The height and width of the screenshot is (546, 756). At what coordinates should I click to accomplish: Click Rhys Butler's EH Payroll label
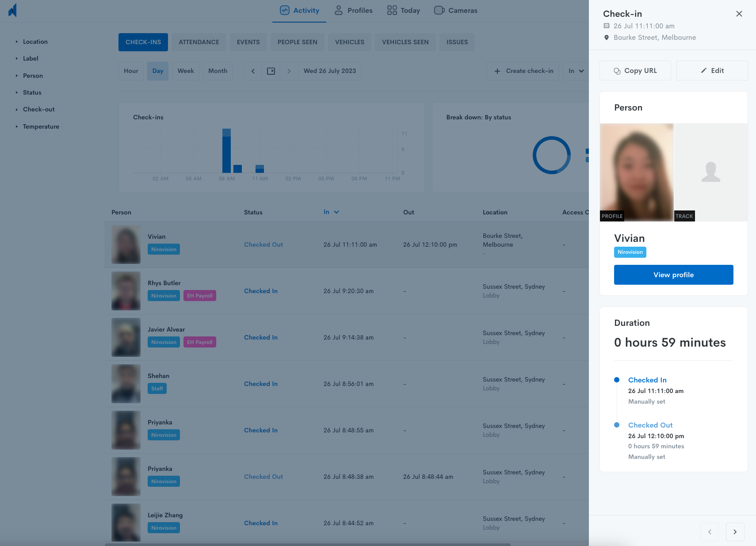point(200,296)
